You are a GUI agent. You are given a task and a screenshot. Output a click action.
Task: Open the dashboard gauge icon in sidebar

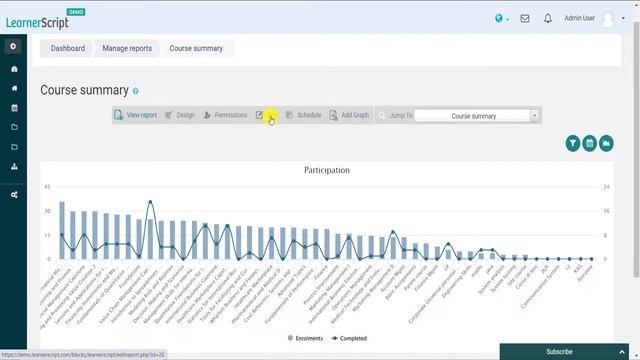point(14,69)
